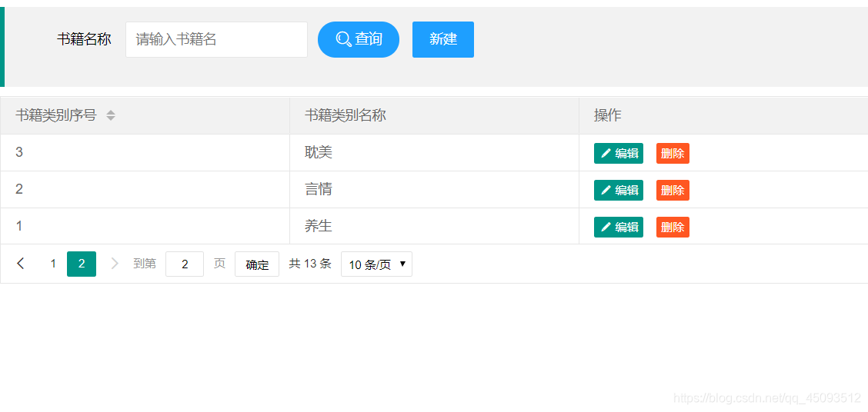Click the 操作 column header

point(723,115)
